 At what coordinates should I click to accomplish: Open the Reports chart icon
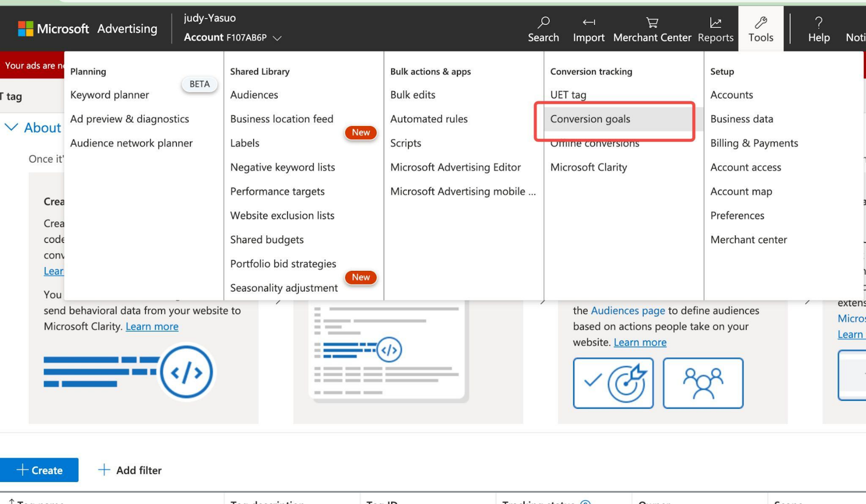(716, 22)
